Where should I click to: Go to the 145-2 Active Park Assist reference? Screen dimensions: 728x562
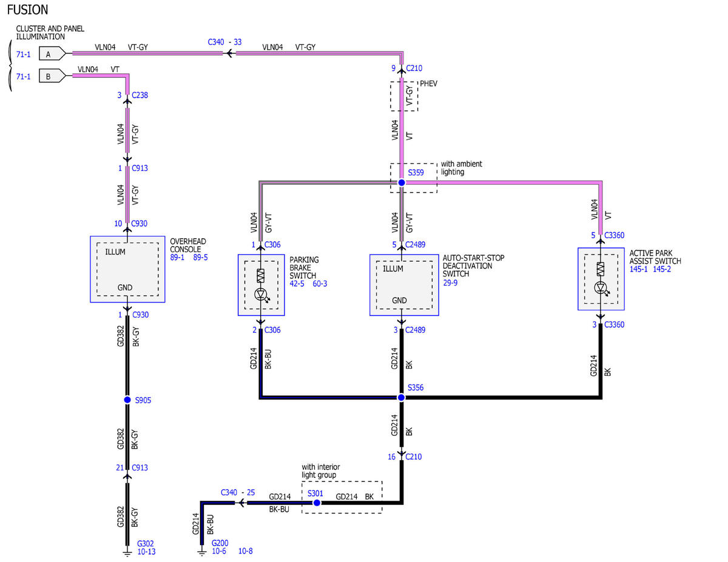pyautogui.click(x=661, y=269)
